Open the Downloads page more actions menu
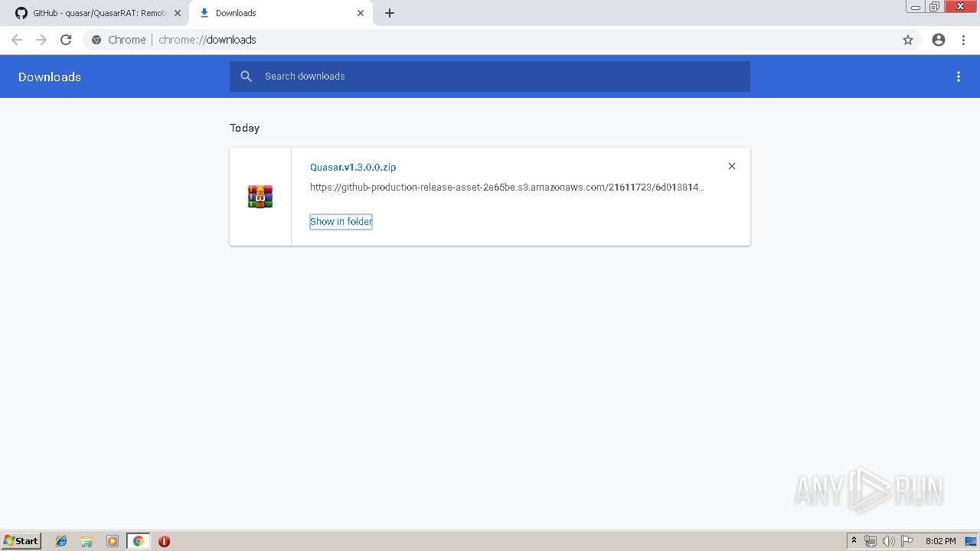980x551 pixels. (959, 77)
